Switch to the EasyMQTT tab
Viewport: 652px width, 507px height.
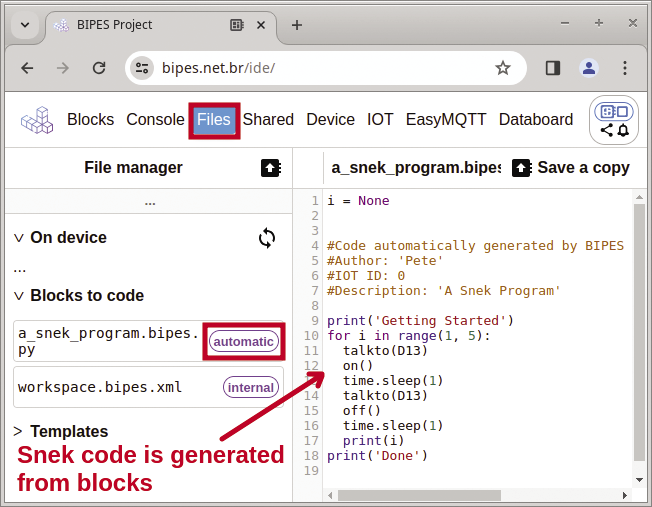point(446,120)
